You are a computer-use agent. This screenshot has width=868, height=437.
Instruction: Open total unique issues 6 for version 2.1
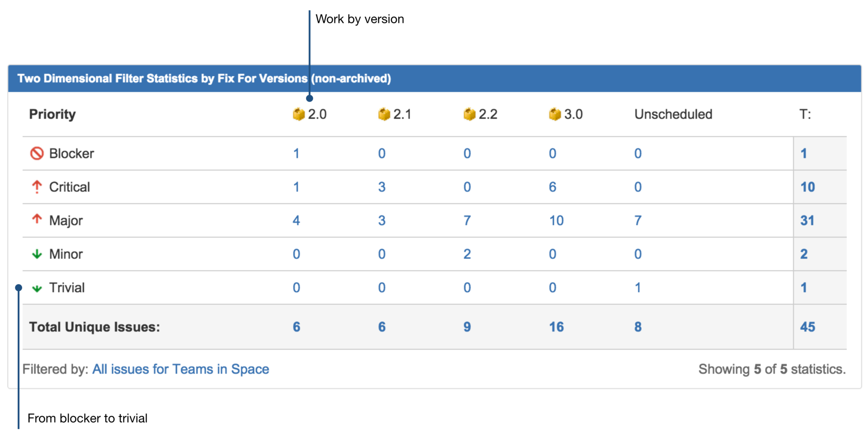[x=382, y=327]
